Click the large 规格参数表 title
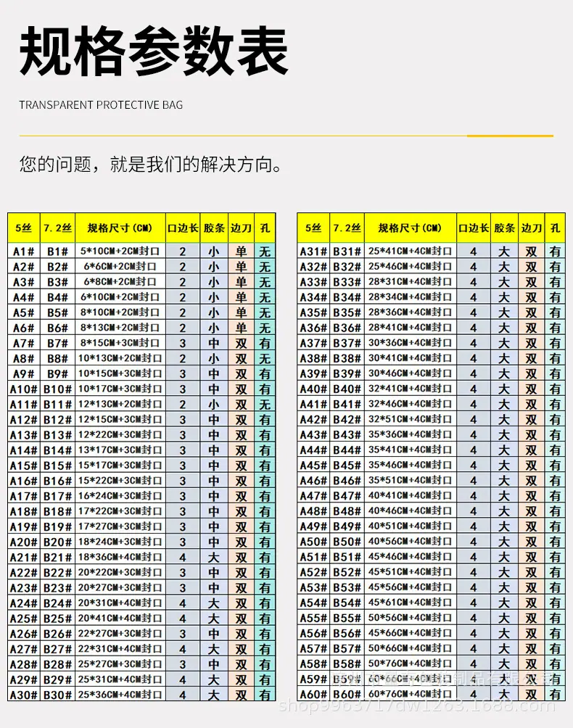The image size is (573, 728). click(153, 52)
